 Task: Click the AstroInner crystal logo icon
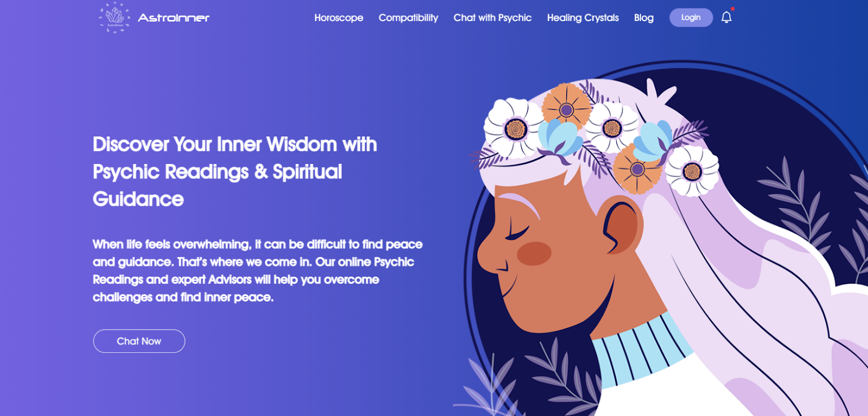114,17
